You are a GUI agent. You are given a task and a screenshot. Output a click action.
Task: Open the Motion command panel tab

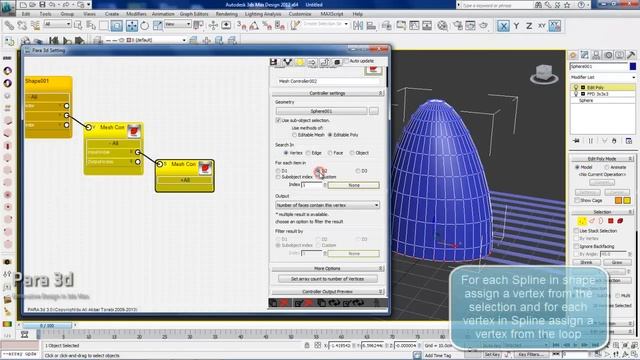[608, 55]
